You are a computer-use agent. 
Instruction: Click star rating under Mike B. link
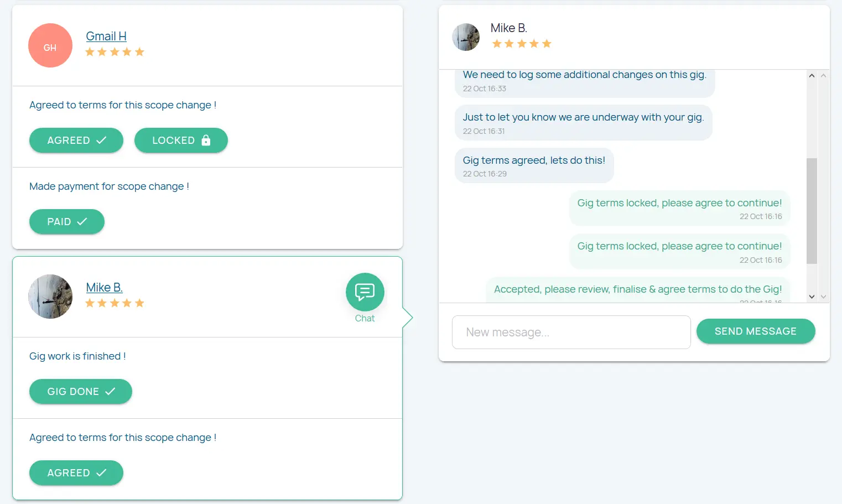click(115, 303)
